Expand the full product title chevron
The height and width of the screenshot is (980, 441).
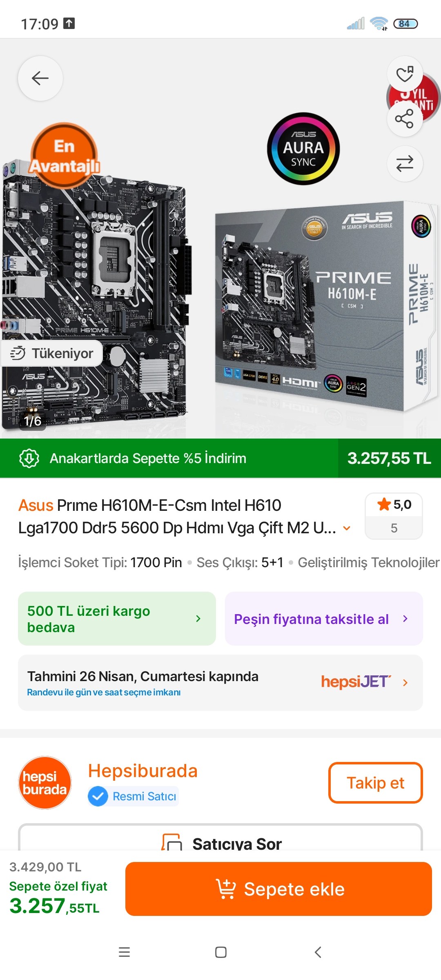click(347, 528)
